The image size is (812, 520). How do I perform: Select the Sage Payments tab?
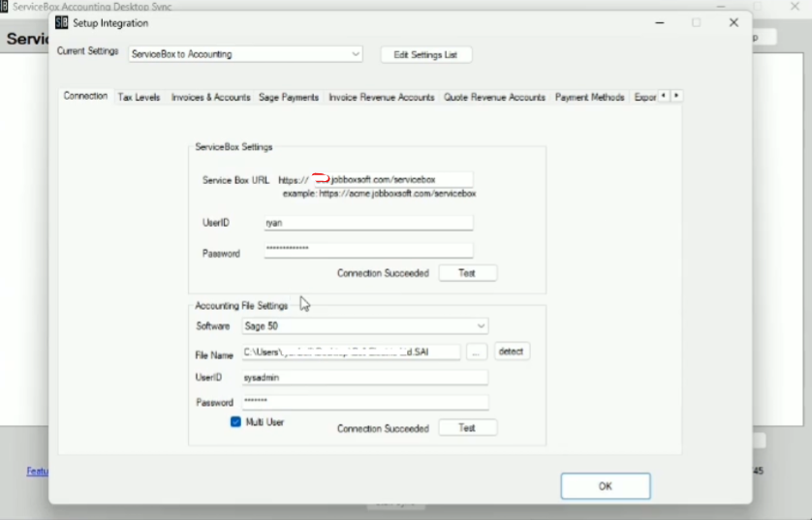click(x=289, y=97)
